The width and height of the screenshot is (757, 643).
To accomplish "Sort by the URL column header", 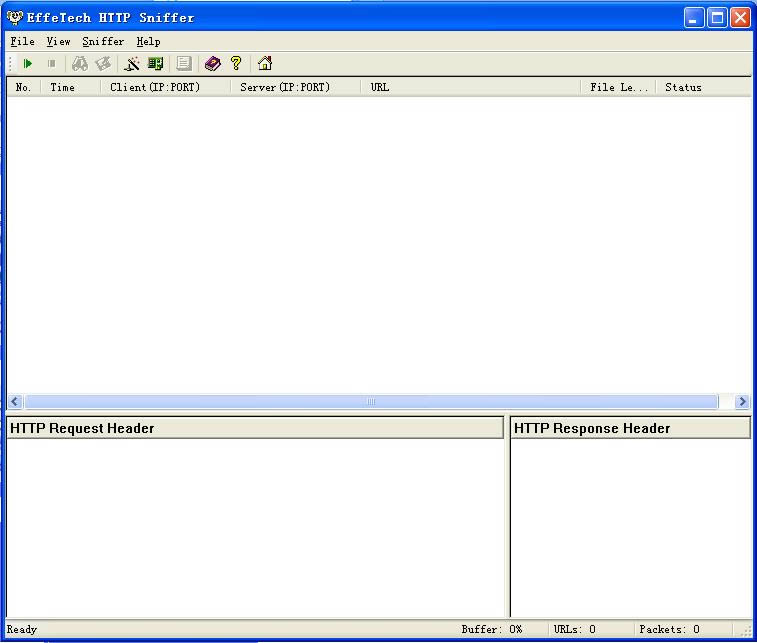I will [x=470, y=87].
